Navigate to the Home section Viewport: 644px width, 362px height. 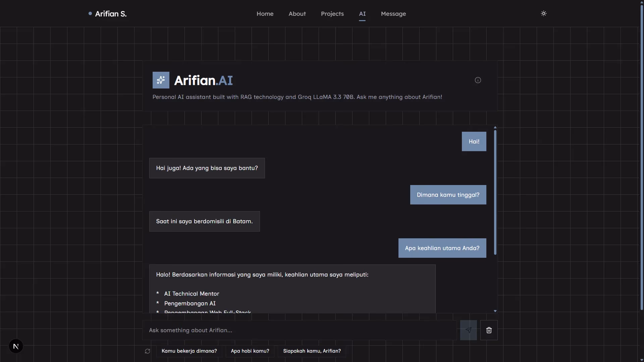(265, 14)
